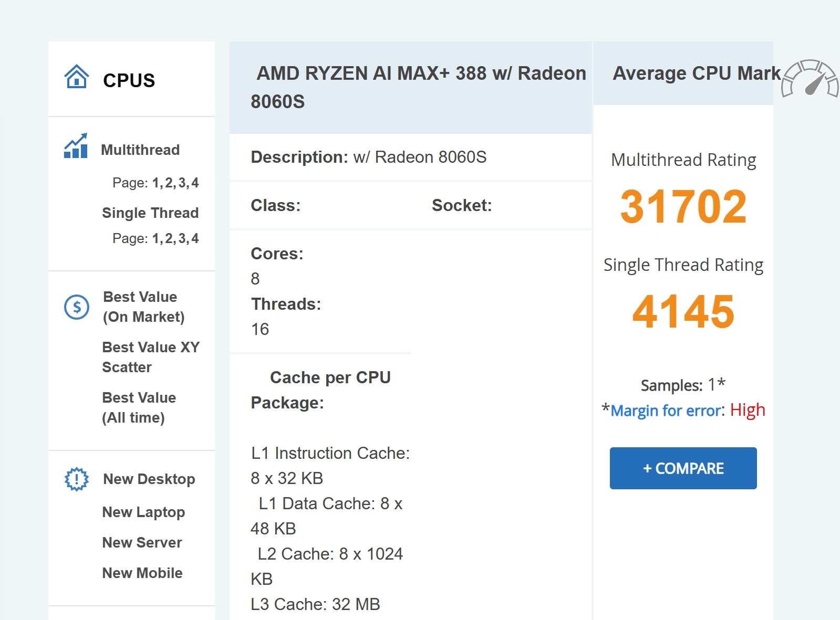
Task: Open the Multithread chart link
Action: (x=140, y=150)
